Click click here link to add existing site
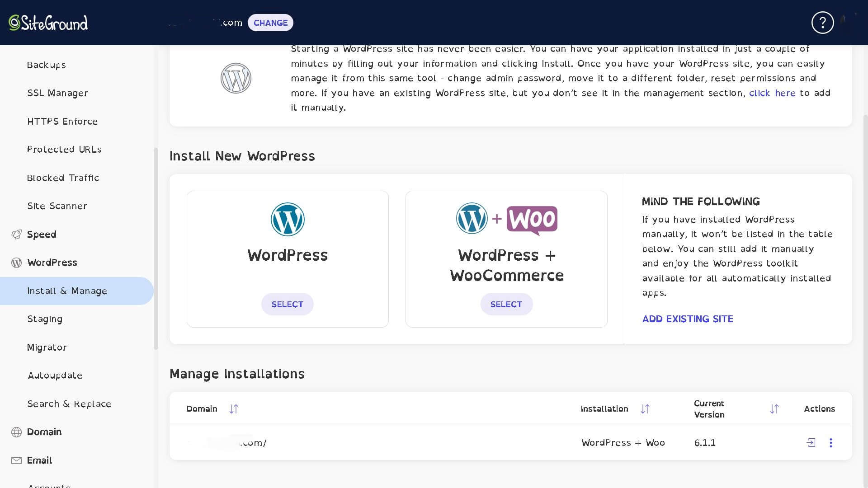868x488 pixels. click(772, 93)
